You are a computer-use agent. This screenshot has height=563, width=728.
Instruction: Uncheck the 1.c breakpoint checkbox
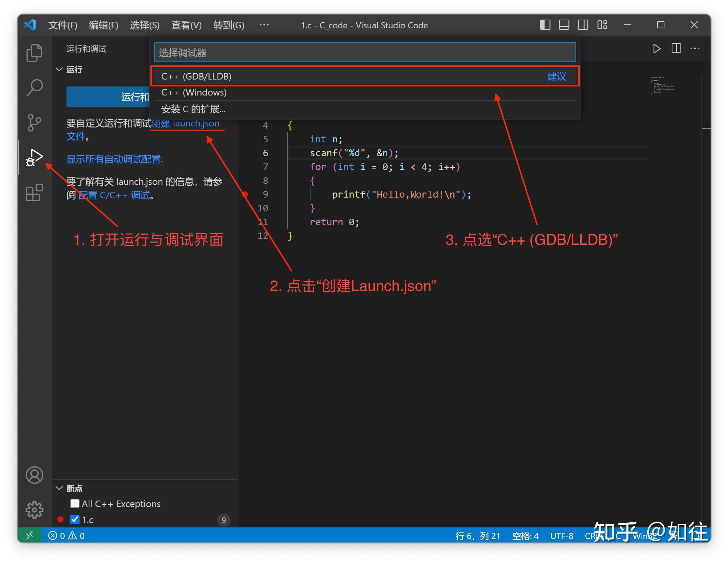coord(75,519)
